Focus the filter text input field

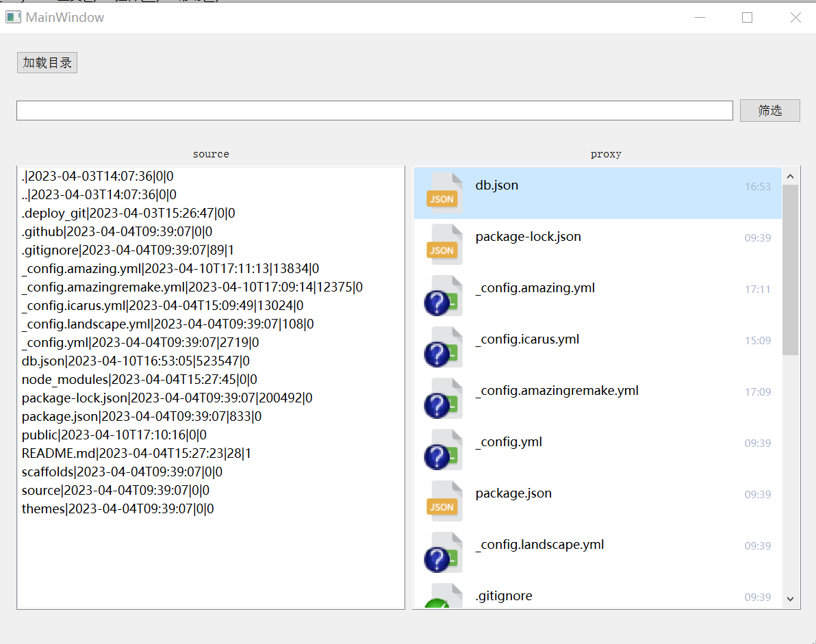[x=374, y=110]
